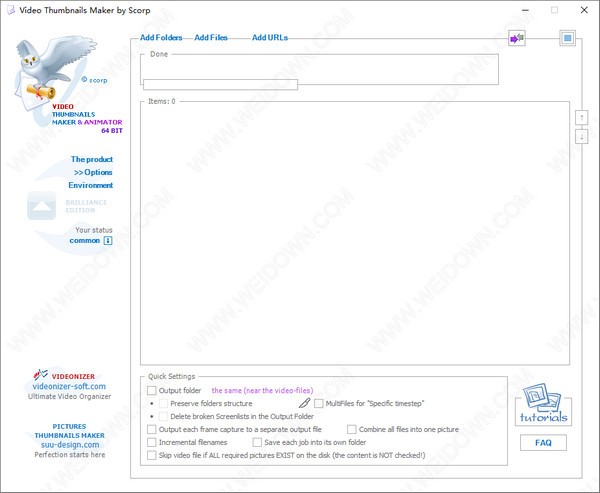The width and height of the screenshot is (600, 493).
Task: Open videonizer-soft.com link
Action: [69, 386]
